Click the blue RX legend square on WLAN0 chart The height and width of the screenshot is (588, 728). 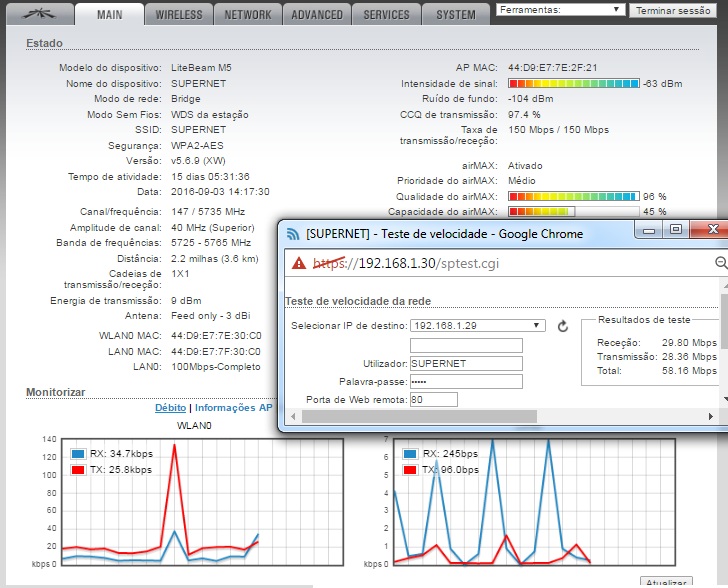click(x=78, y=454)
